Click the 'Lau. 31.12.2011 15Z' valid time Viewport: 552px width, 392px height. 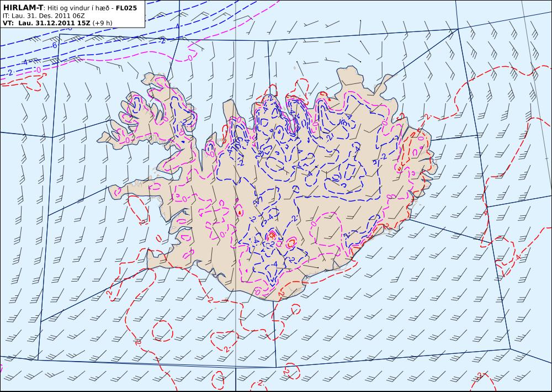coord(54,23)
